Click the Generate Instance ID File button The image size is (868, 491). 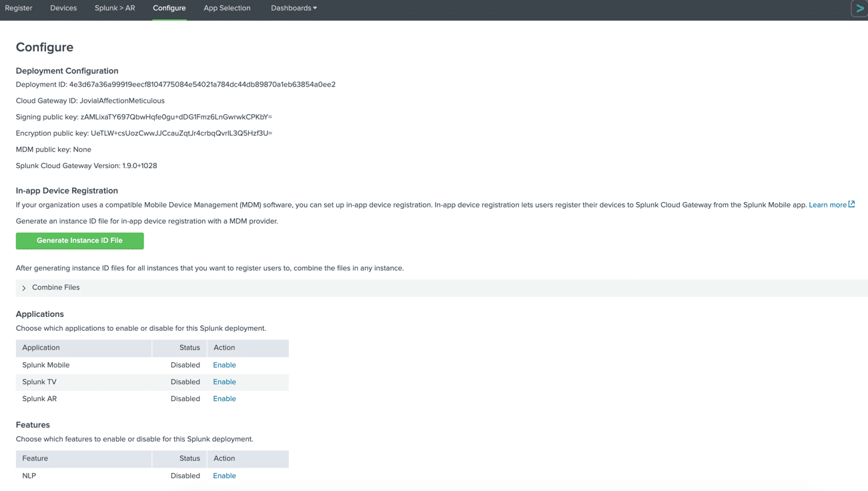80,241
